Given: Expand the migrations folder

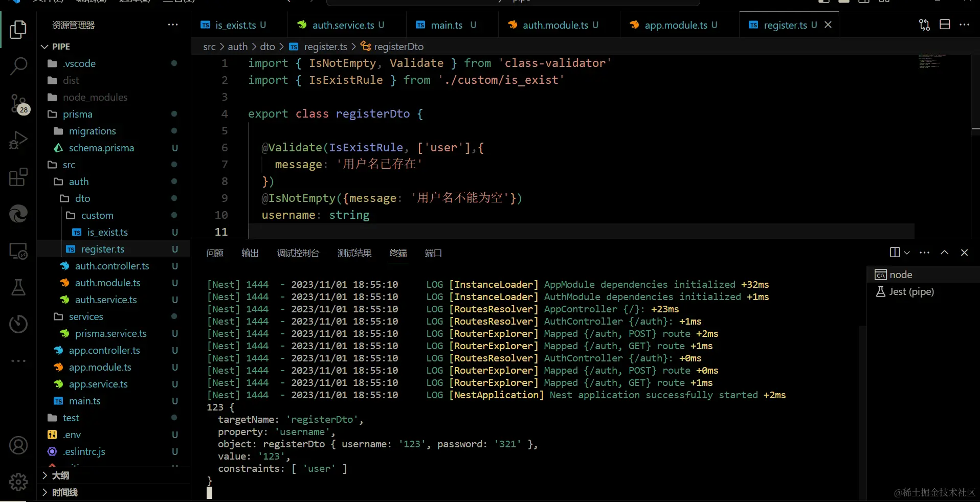Looking at the screenshot, I should coord(114,131).
